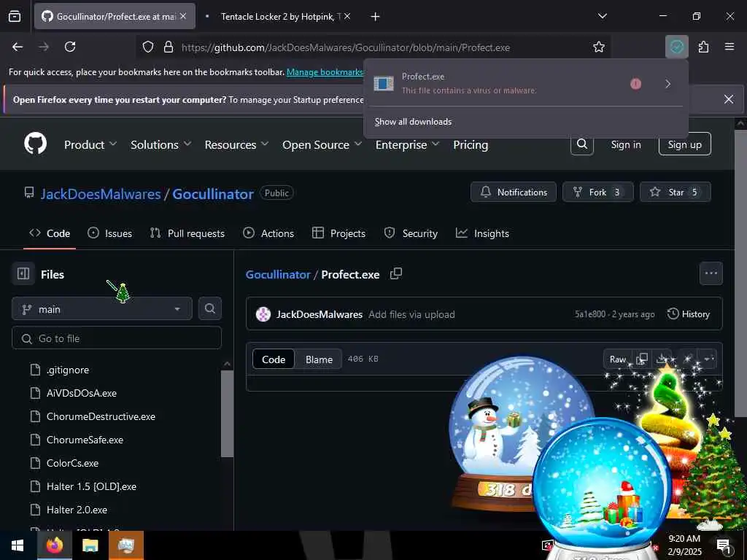Click the Gocullinator breadcrumb link
Screen dimensions: 747x560
(278, 274)
